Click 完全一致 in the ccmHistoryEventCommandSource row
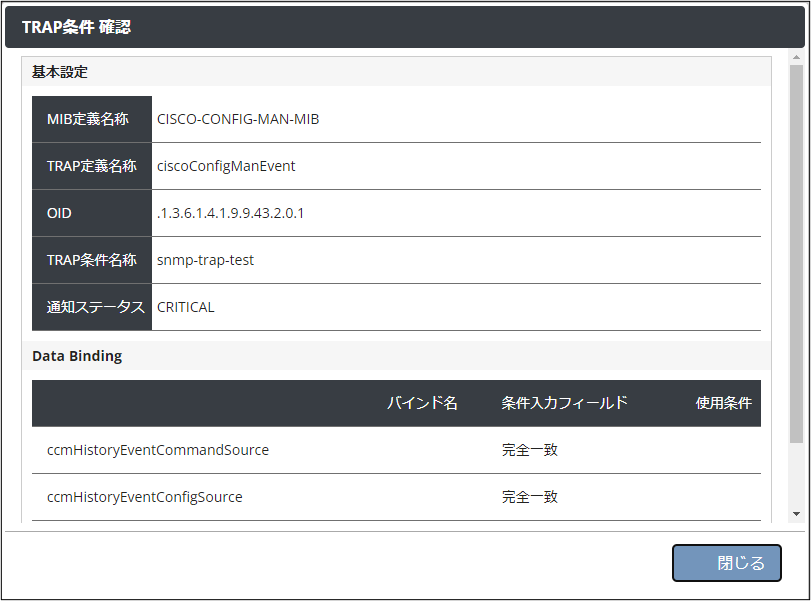Screen dimensions: 811x601 [x=530, y=450]
